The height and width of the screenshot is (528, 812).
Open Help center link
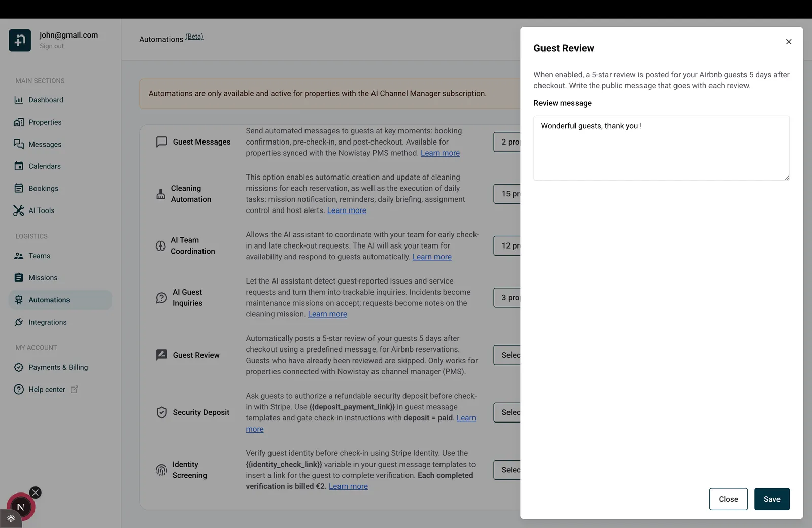47,390
